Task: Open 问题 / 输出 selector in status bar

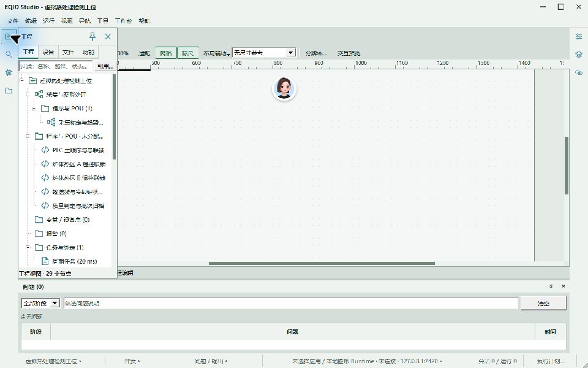Action: point(210,361)
